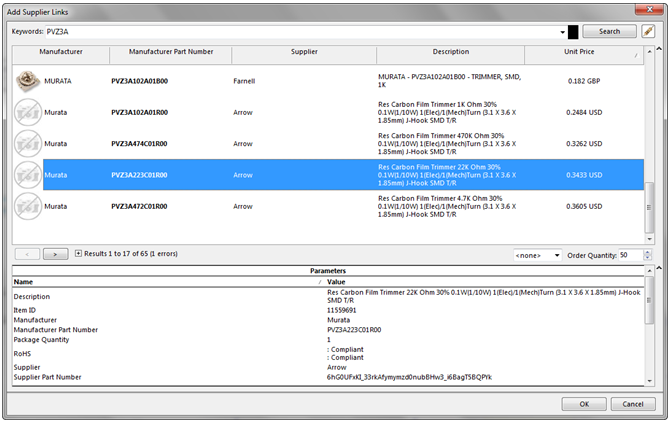670x422 pixels.
Task: Click the 0.3605 USD price
Action: tap(584, 206)
